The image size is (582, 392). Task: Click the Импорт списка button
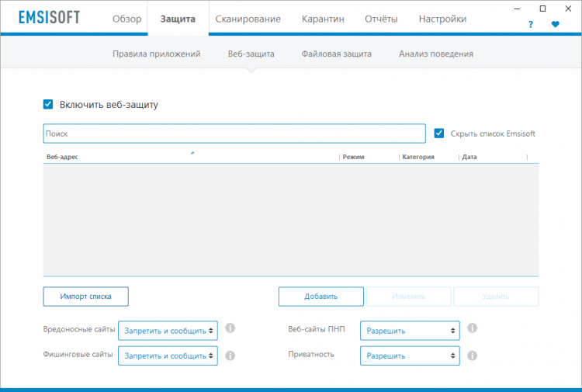[85, 297]
